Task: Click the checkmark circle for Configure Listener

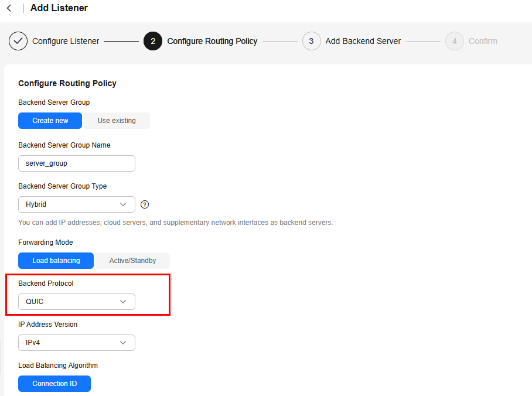Action: coord(18,41)
